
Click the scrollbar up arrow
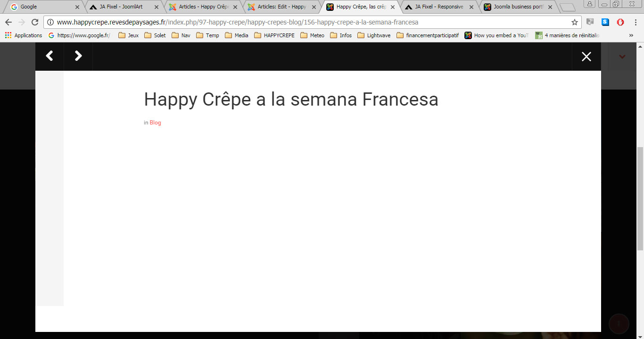(640, 46)
